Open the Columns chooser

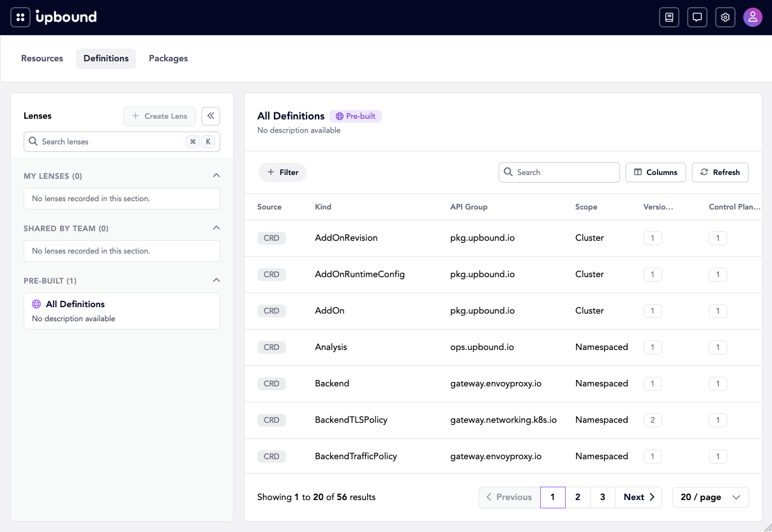click(x=656, y=172)
